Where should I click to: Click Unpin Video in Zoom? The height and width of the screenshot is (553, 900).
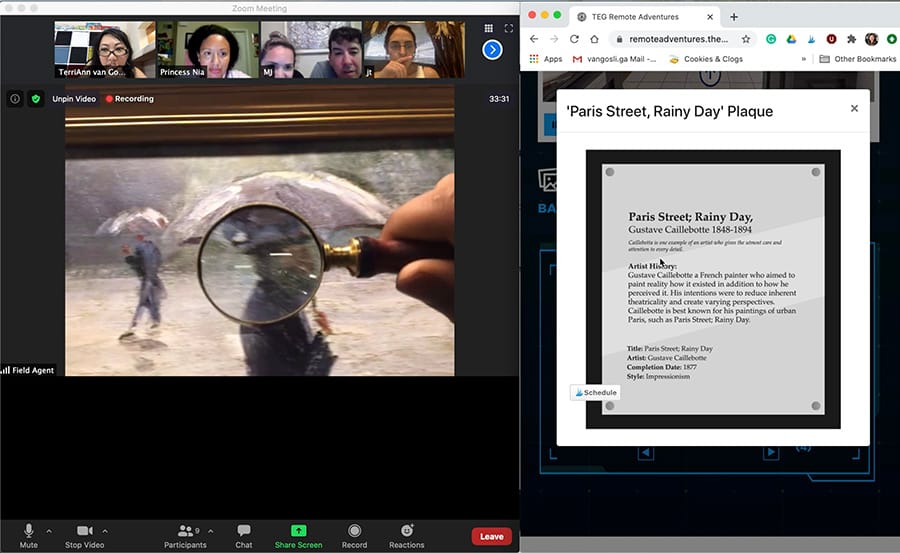coord(74,99)
